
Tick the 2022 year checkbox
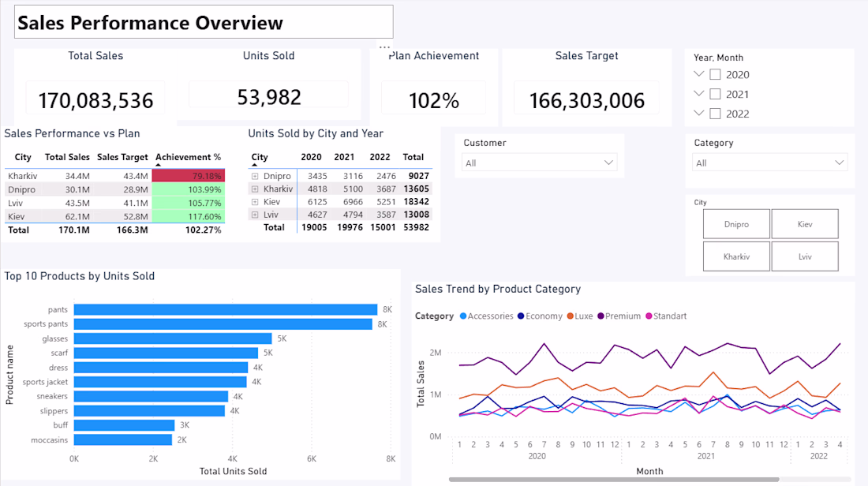pyautogui.click(x=715, y=114)
